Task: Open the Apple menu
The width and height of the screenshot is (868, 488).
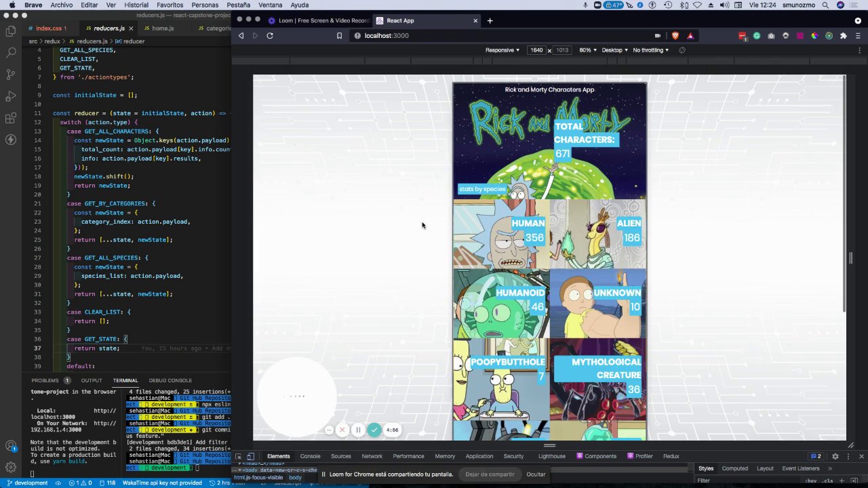Action: pos(12,5)
